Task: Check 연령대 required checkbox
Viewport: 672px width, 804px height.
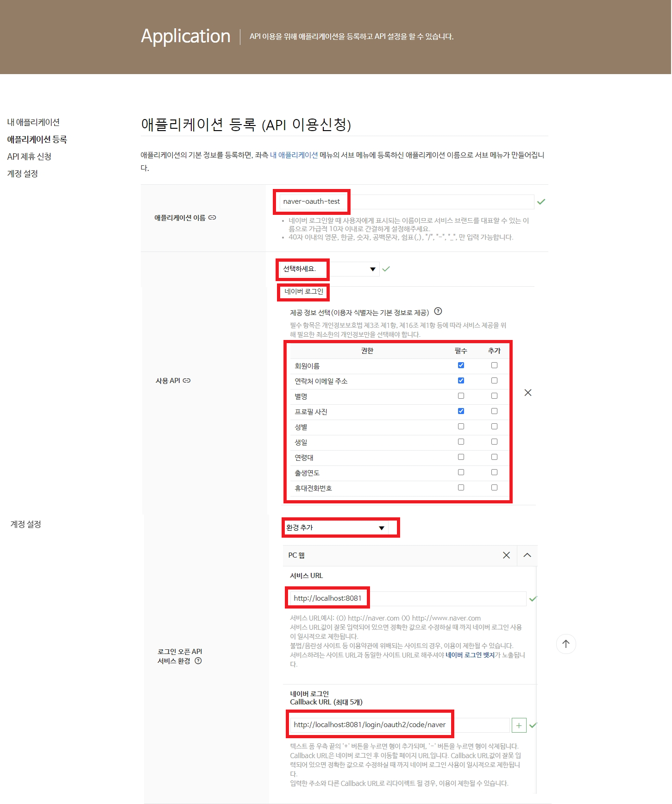Action: coord(461,457)
